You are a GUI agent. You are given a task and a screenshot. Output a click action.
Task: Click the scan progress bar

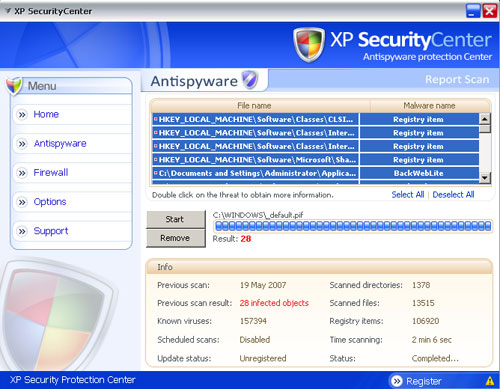[x=353, y=226]
